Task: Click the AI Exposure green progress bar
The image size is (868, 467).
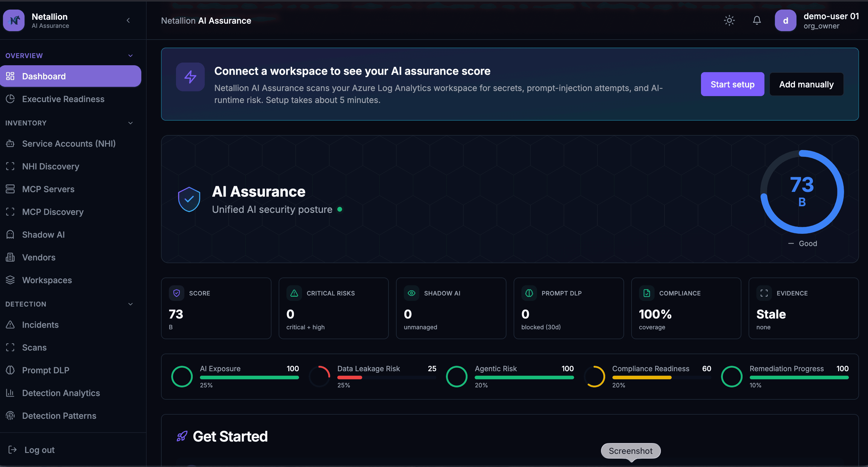Action: pyautogui.click(x=249, y=378)
